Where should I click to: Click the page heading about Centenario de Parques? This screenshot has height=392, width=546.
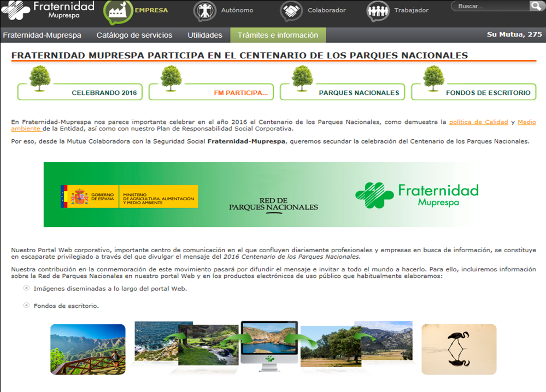click(239, 56)
